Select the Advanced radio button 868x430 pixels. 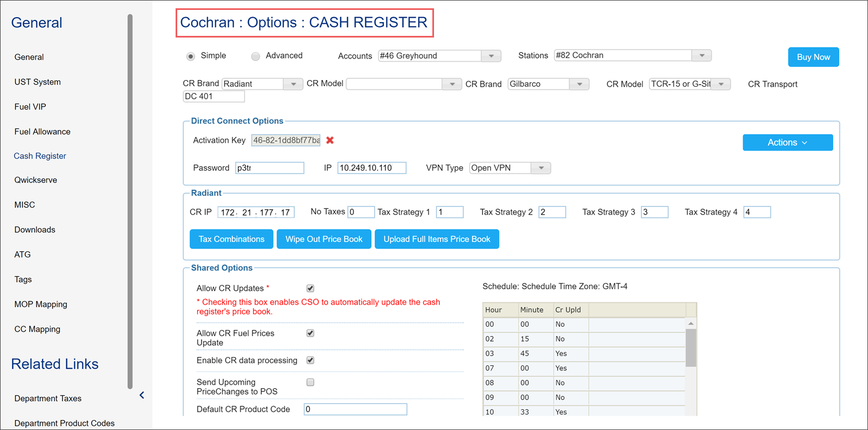[255, 56]
